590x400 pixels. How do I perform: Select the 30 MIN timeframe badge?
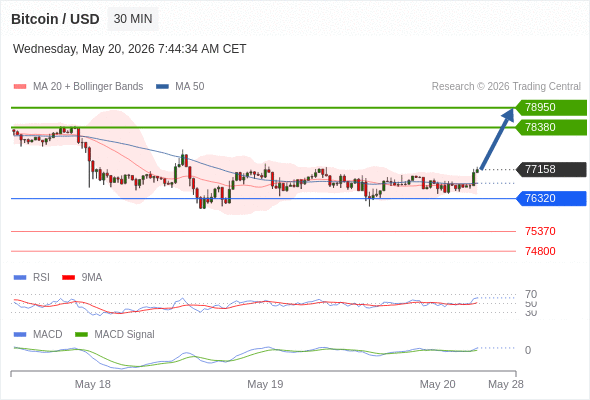133,19
